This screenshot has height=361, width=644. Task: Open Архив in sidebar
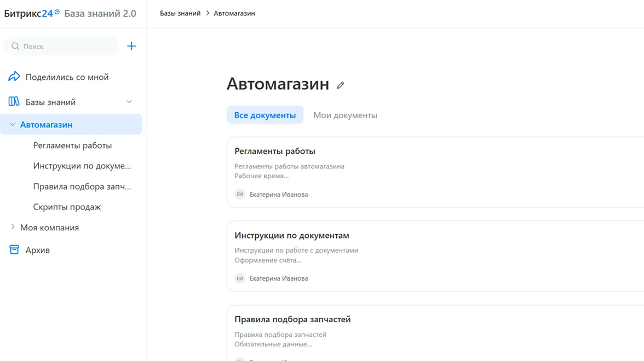pyautogui.click(x=37, y=250)
